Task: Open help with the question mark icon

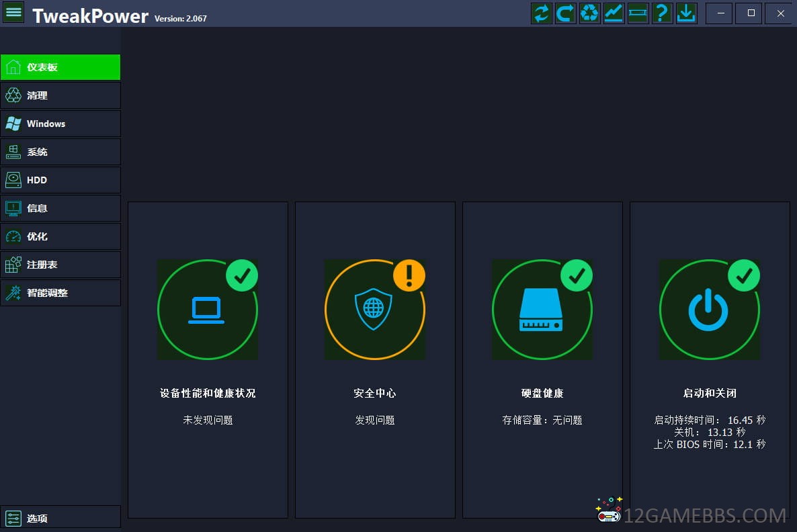Action: [x=662, y=13]
